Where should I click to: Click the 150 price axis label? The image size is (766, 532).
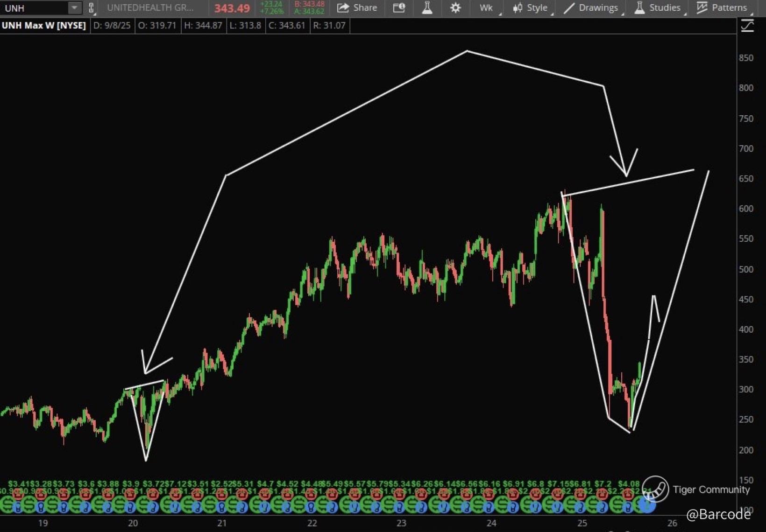click(746, 480)
